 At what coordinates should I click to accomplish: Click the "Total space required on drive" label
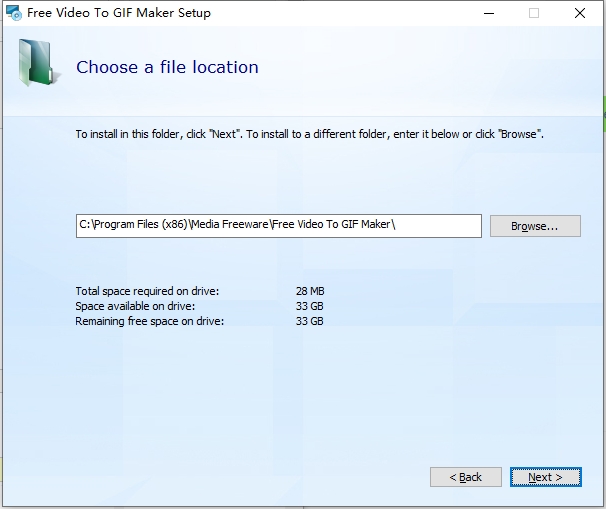pyautogui.click(x=147, y=291)
